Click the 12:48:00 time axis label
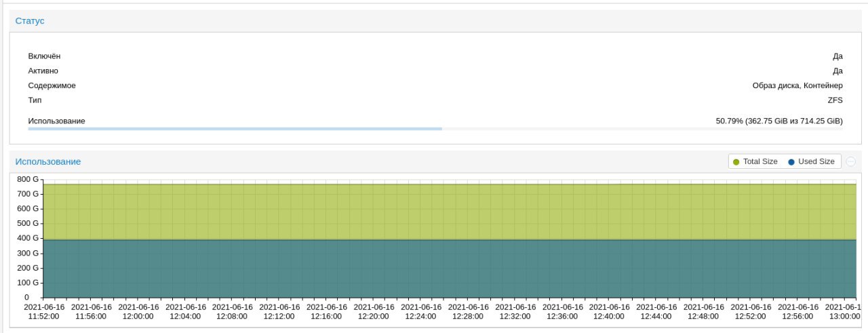This screenshot has height=333, width=868. pos(703,311)
